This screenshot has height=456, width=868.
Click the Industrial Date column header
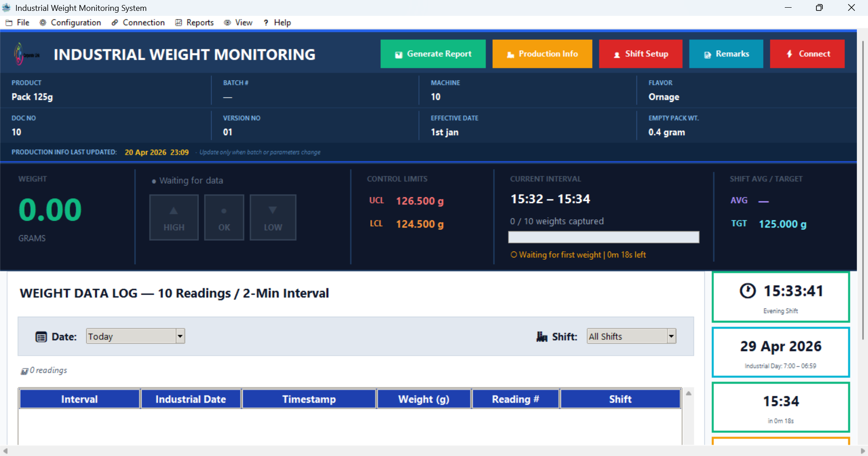(x=191, y=399)
